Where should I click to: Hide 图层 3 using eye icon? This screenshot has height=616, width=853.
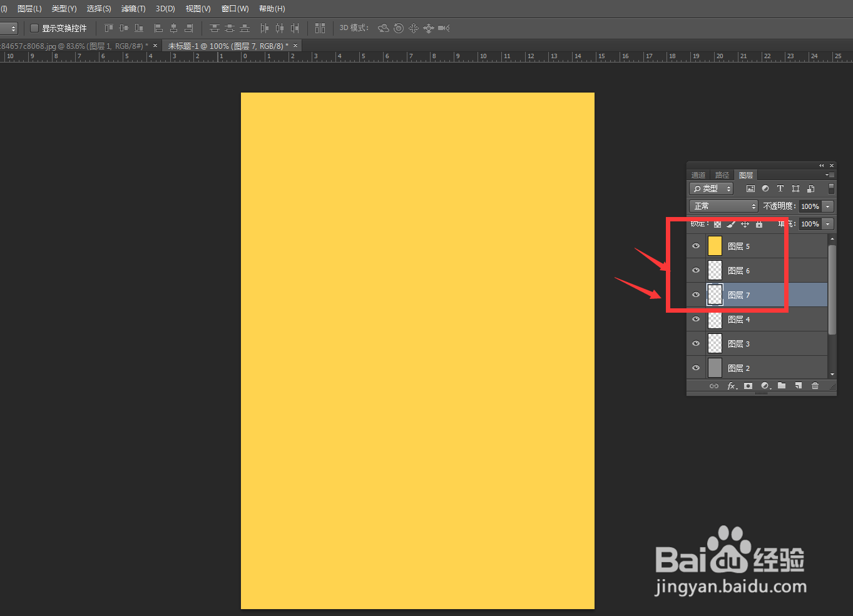click(696, 343)
